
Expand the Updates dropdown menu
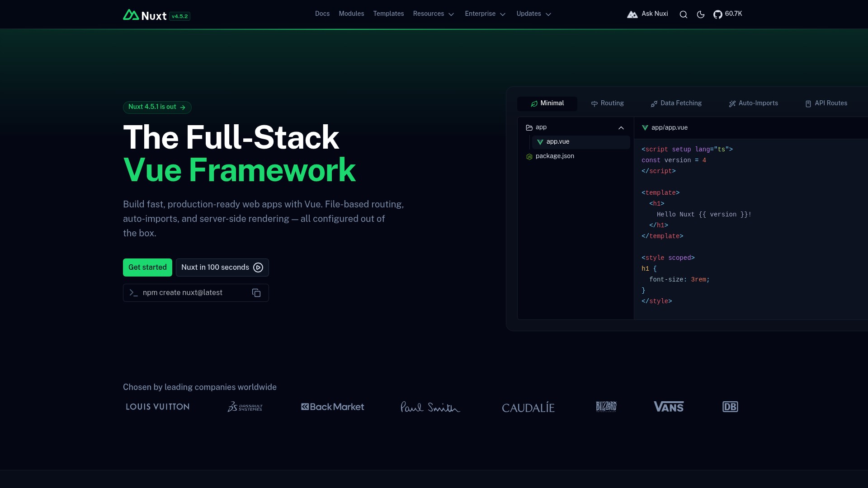pos(534,14)
